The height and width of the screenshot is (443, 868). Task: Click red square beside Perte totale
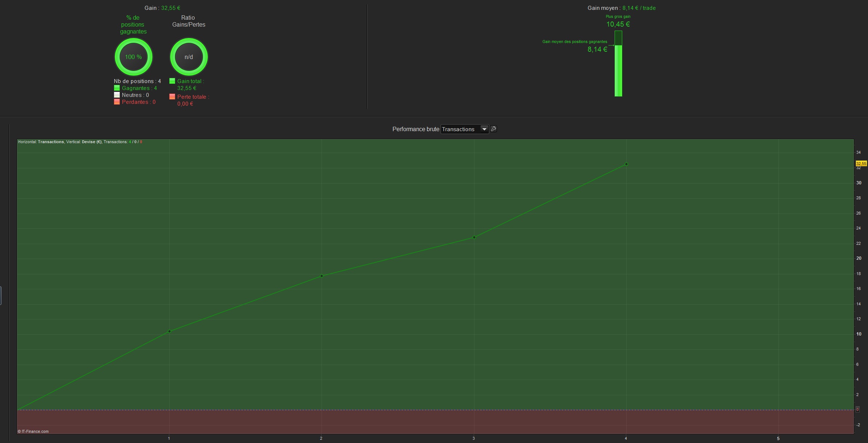[172, 97]
